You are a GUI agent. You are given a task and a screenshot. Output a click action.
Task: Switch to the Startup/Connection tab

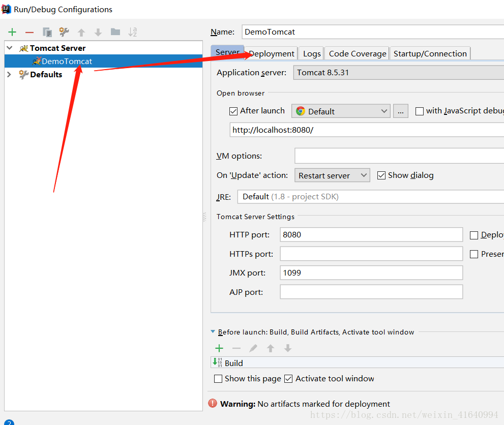(x=430, y=54)
